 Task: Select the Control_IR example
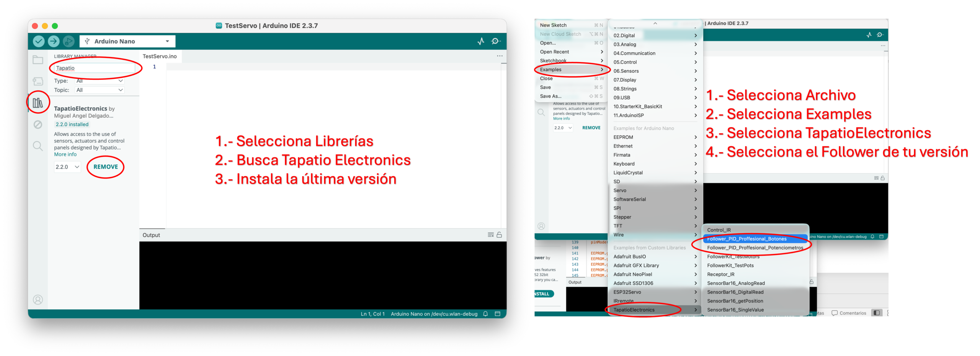click(755, 230)
